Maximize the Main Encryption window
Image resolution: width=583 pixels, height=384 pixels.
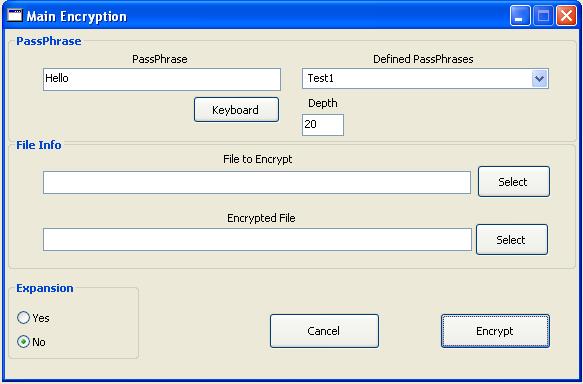pos(543,16)
